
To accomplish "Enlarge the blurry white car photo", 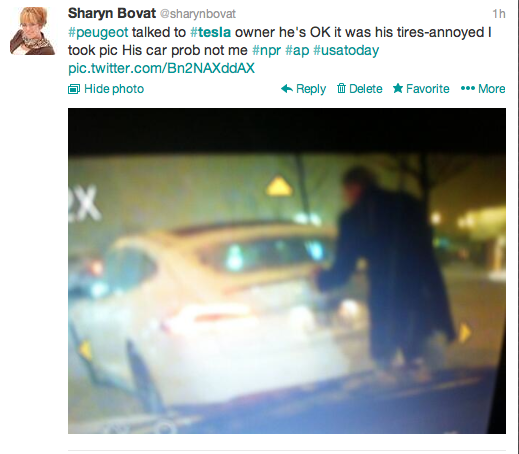I will coord(287,271).
